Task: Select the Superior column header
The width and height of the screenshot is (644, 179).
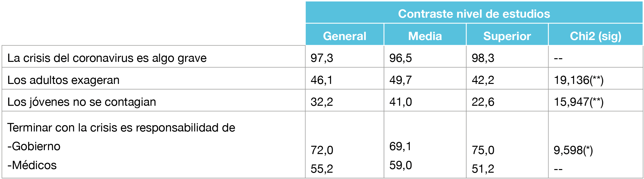Action: tap(507, 36)
